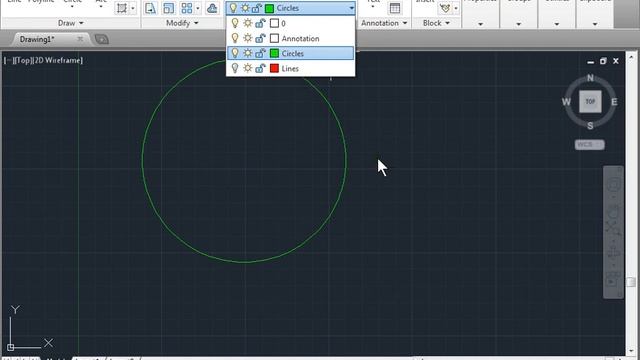Open the Block edit icon dropdown arrow
Screen dimensions: 640x360
456,8
